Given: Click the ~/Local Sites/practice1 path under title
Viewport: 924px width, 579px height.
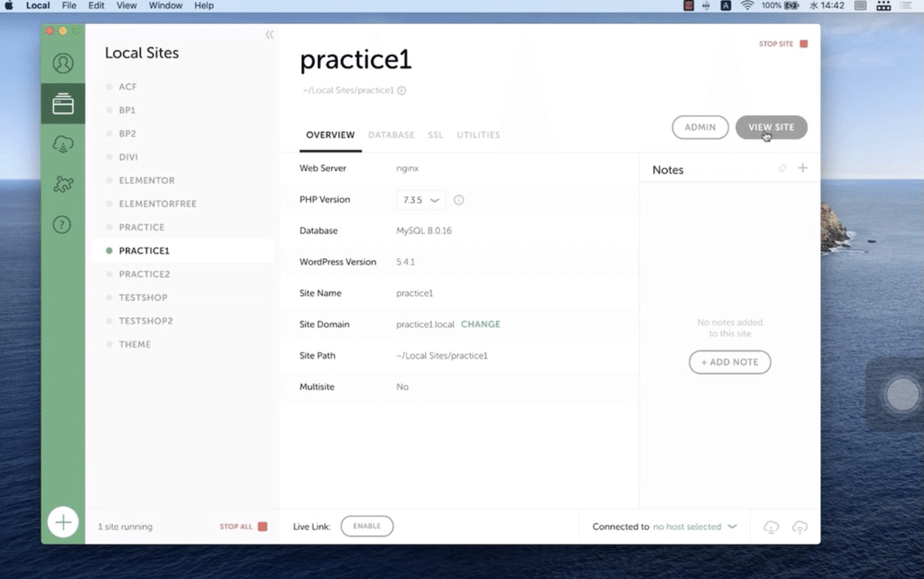Looking at the screenshot, I should 349,90.
